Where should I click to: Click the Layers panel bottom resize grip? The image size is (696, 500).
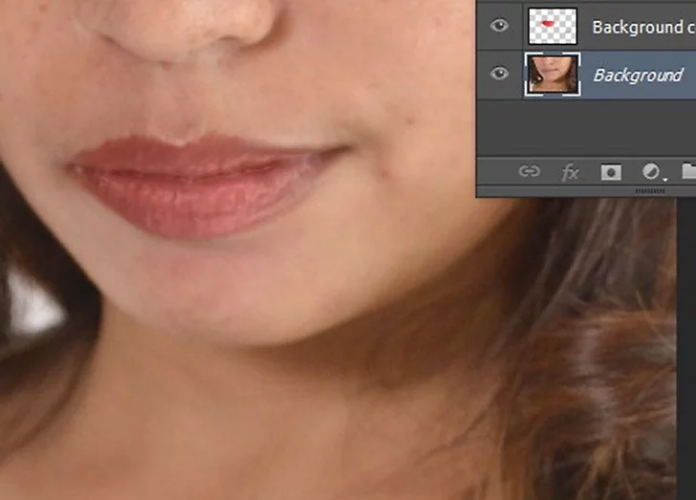pos(650,190)
